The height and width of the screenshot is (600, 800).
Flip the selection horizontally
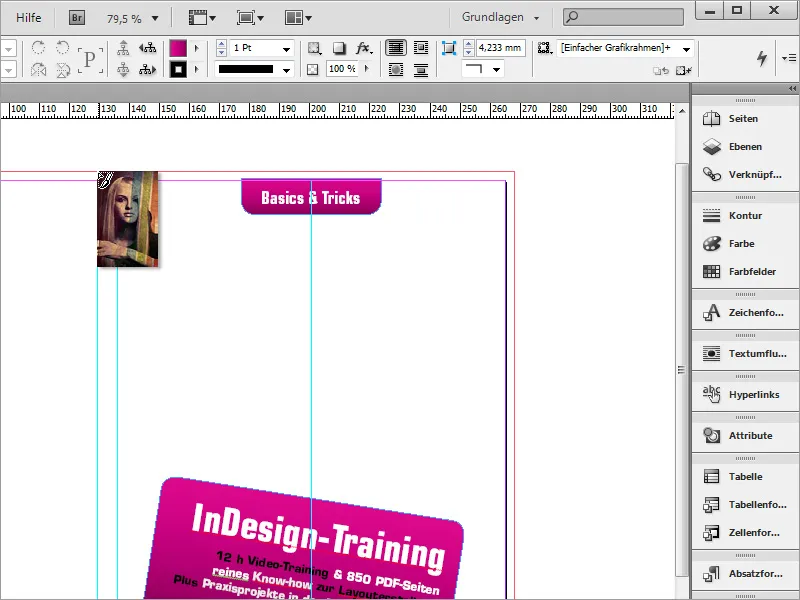pos(38,69)
